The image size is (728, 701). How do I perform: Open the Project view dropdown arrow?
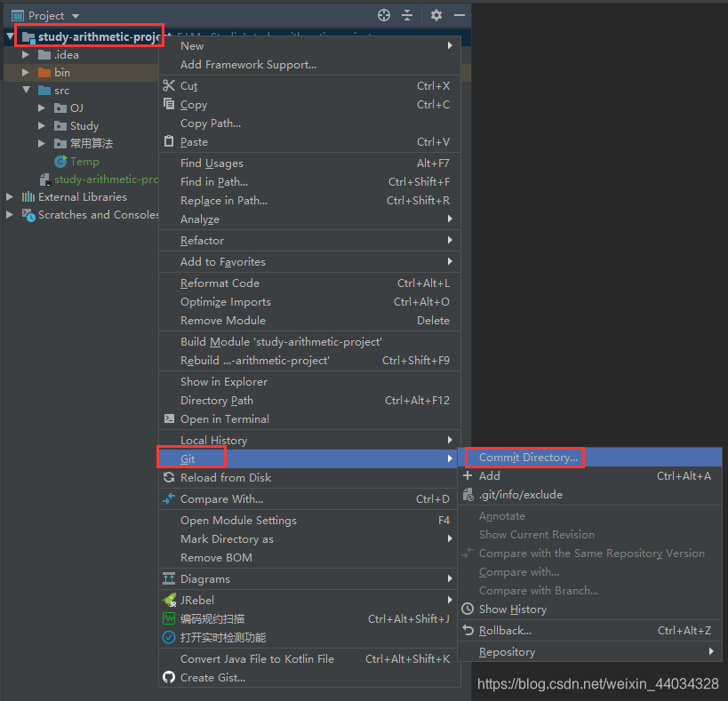click(x=76, y=16)
